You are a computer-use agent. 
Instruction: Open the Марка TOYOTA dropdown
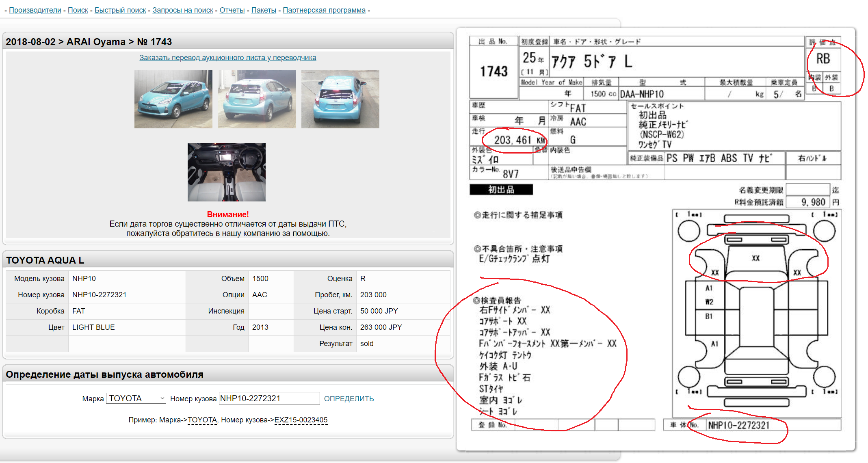(x=136, y=398)
